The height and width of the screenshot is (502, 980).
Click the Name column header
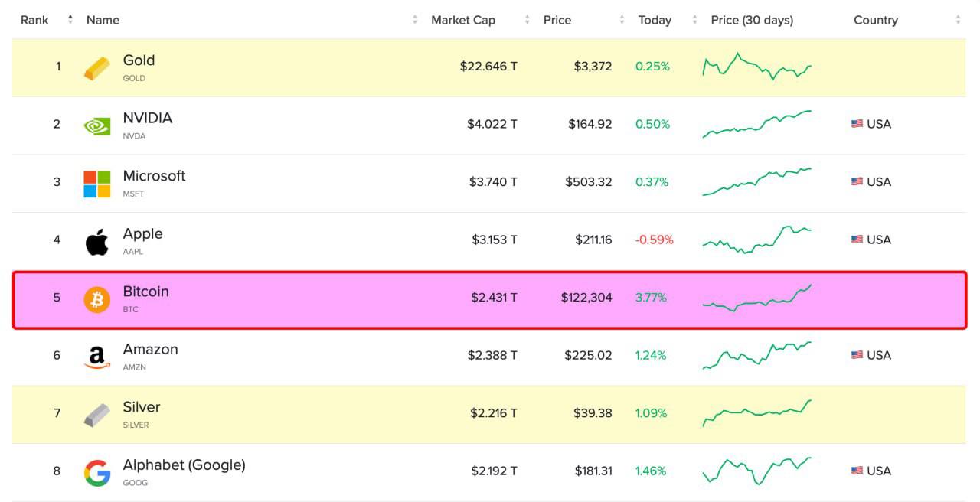(x=103, y=20)
